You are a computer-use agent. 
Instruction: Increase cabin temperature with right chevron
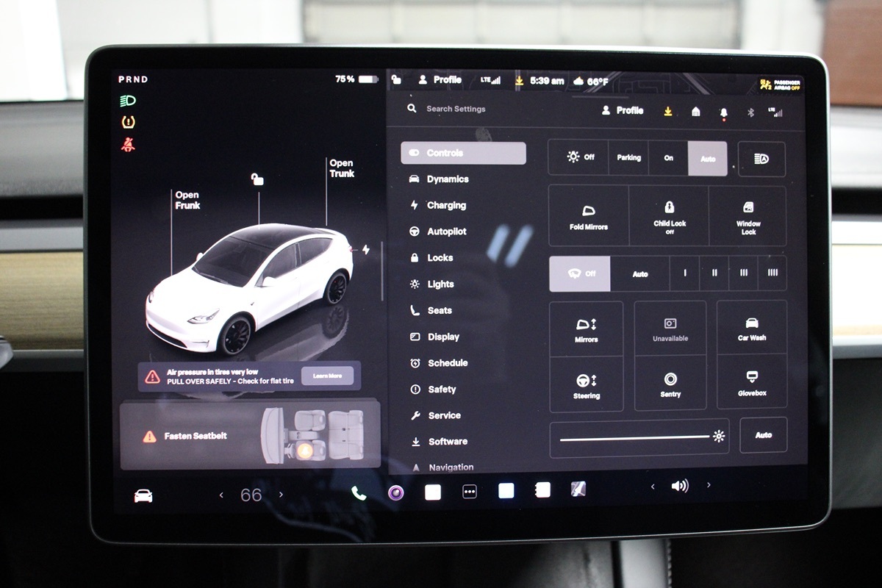[281, 495]
